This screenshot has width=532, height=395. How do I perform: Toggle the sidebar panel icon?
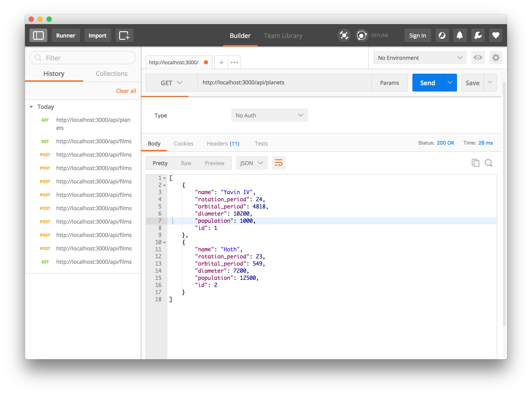[x=38, y=35]
